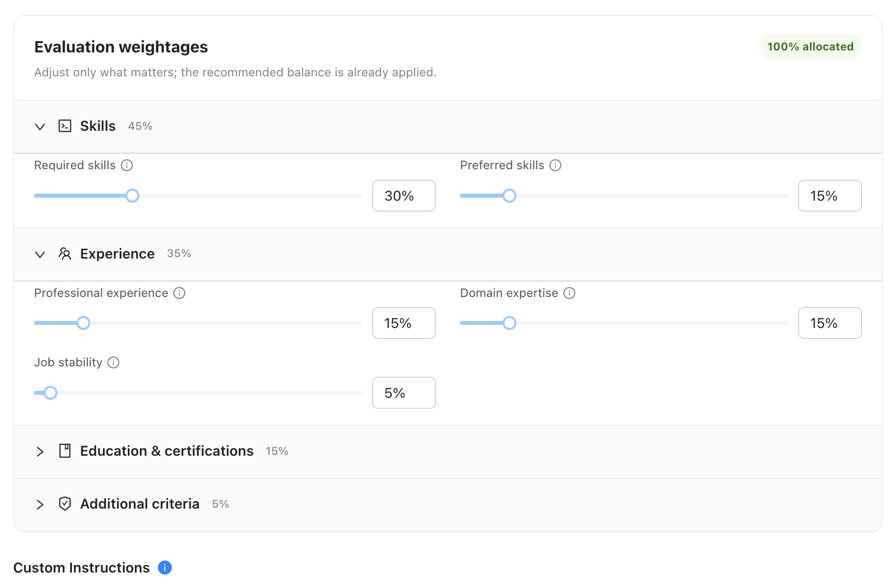Collapse the Experience section chevron
Screen dimensions: 896x588
coord(40,254)
